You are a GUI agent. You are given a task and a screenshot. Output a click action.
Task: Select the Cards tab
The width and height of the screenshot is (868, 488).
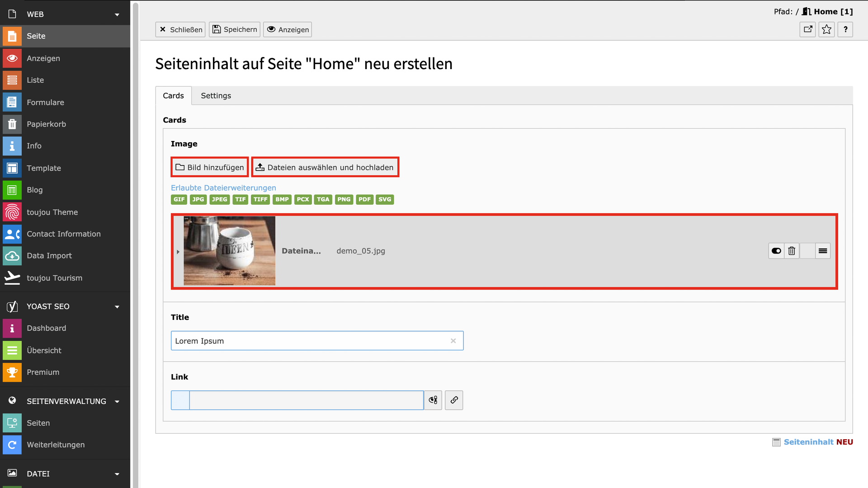click(173, 96)
